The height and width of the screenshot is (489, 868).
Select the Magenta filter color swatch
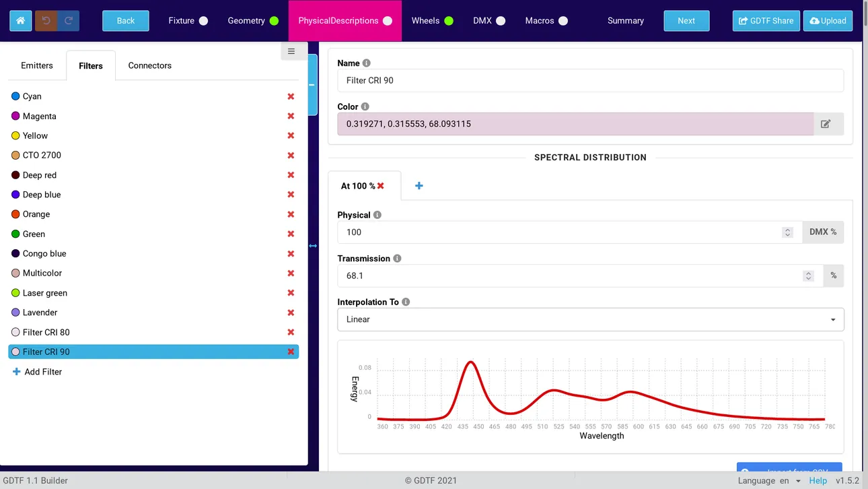[x=15, y=117]
